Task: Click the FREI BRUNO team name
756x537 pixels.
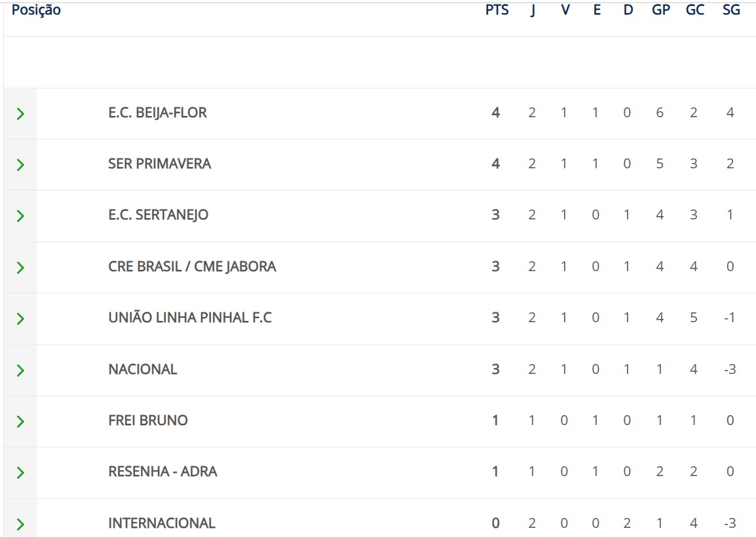Action: coord(148,420)
